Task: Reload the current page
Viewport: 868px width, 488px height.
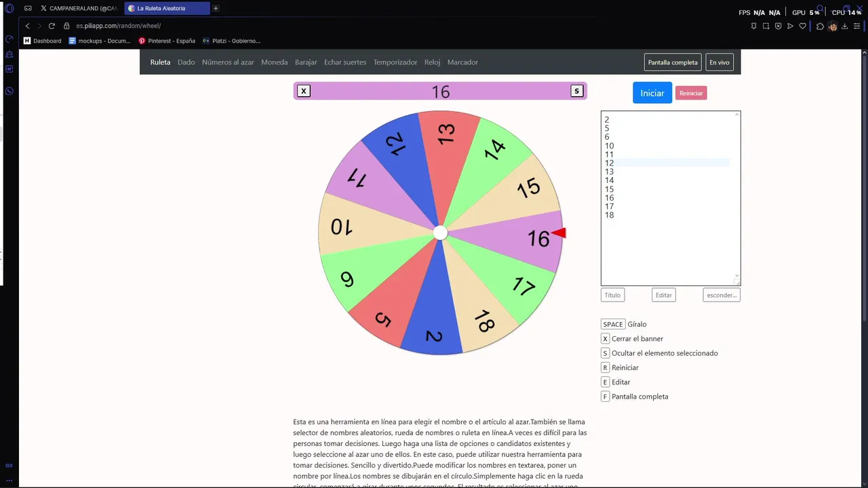Action: click(52, 26)
